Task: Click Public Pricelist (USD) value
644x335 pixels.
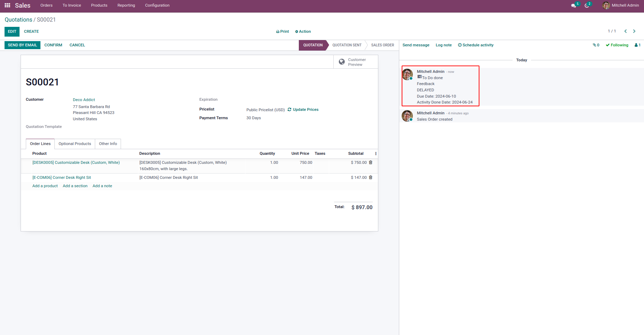Action: click(x=265, y=110)
